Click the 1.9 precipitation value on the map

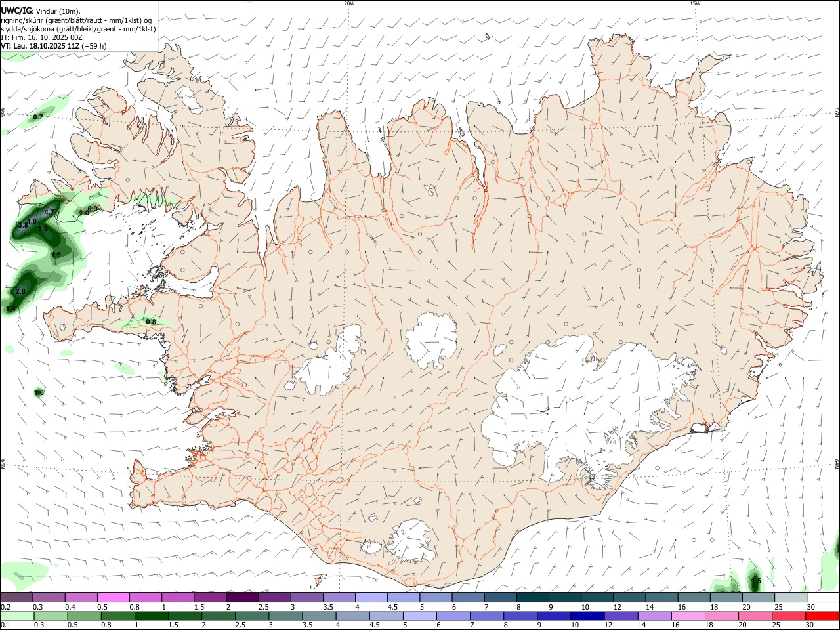(x=43, y=229)
